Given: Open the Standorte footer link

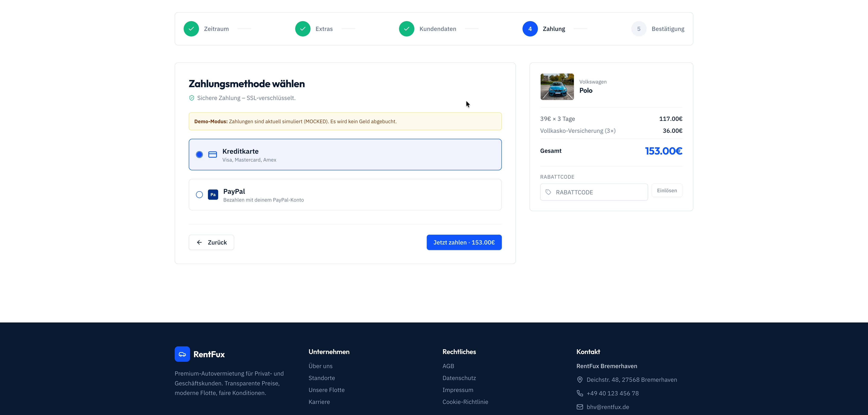Looking at the screenshot, I should (322, 378).
